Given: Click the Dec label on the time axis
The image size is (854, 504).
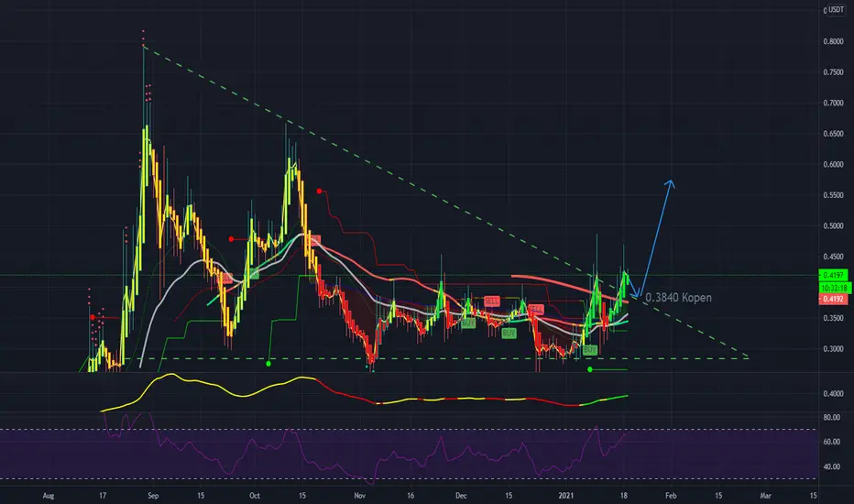Looking at the screenshot, I should [461, 496].
